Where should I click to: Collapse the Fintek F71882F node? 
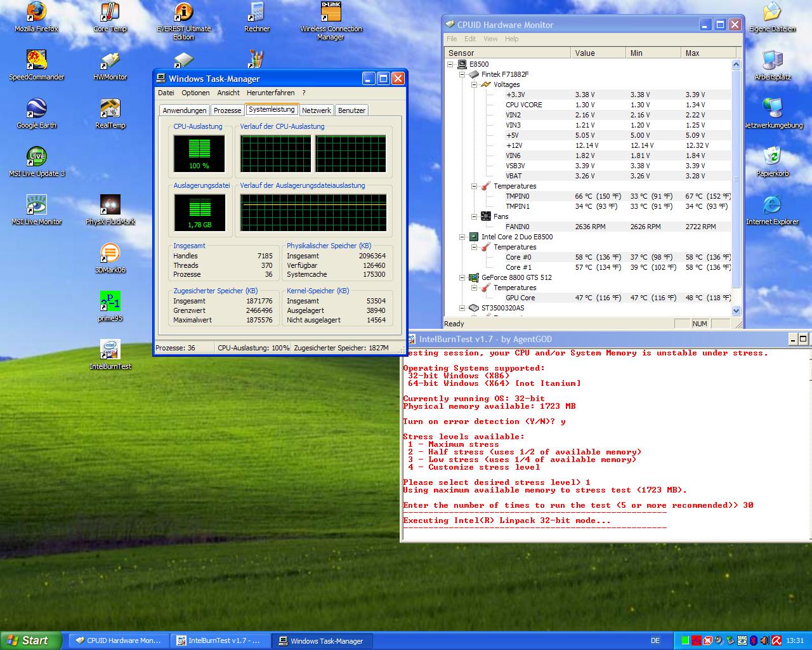click(462, 74)
